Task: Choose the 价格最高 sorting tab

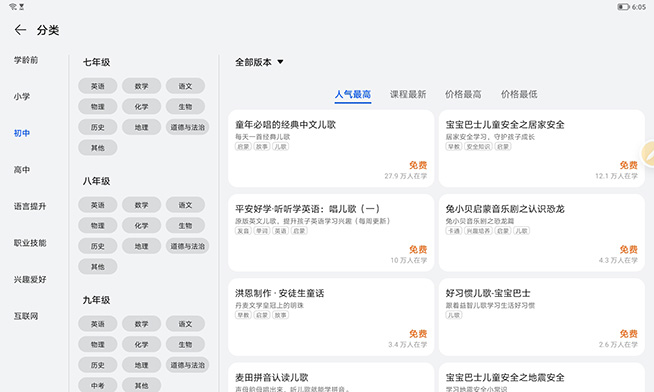Action: [x=463, y=94]
